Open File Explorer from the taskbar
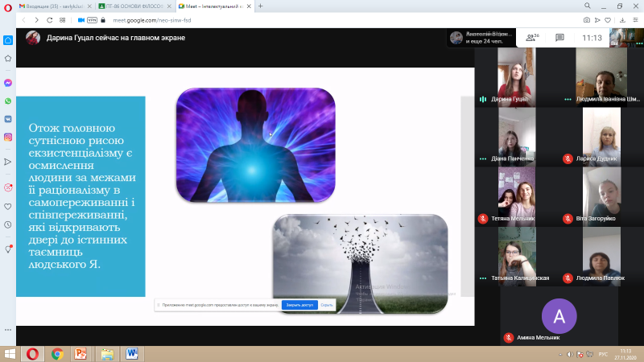 [x=108, y=354]
